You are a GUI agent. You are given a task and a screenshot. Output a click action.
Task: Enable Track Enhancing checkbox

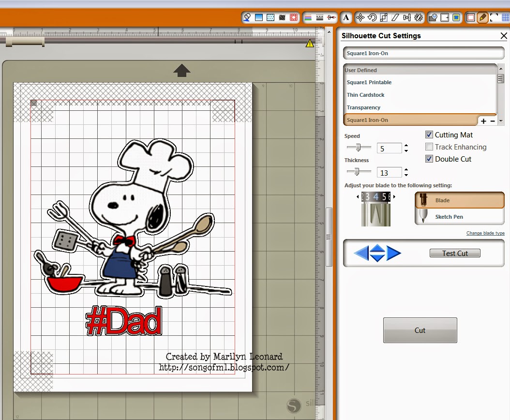(429, 147)
